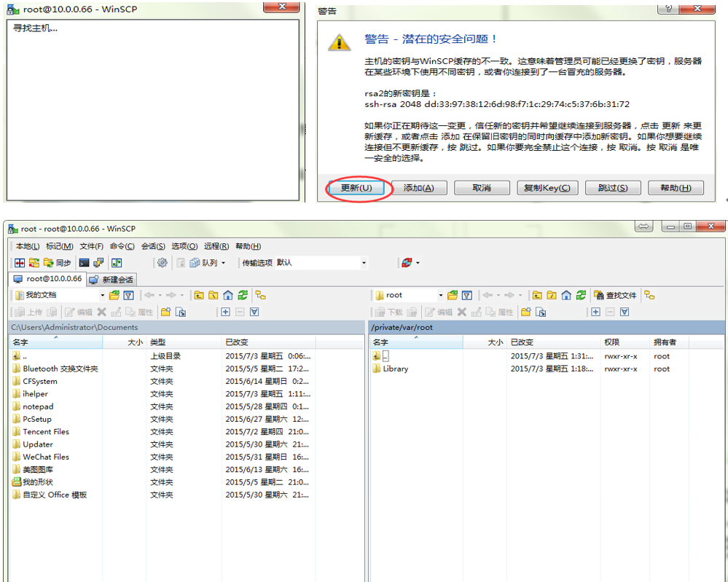This screenshot has width=728, height=582.
Task: Click the 复制Key(C) button
Action: 547,188
